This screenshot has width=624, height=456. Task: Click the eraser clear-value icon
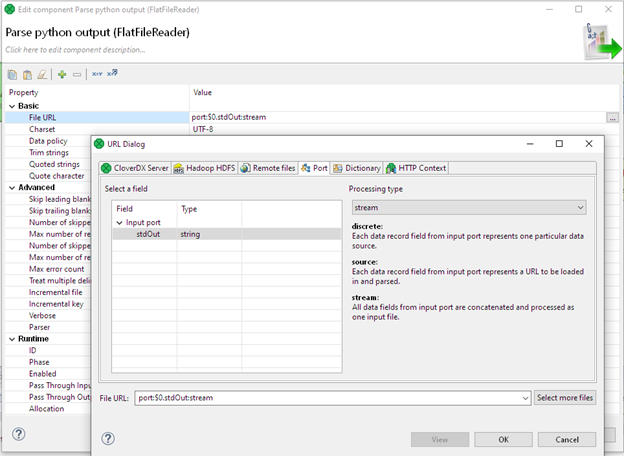pos(42,74)
